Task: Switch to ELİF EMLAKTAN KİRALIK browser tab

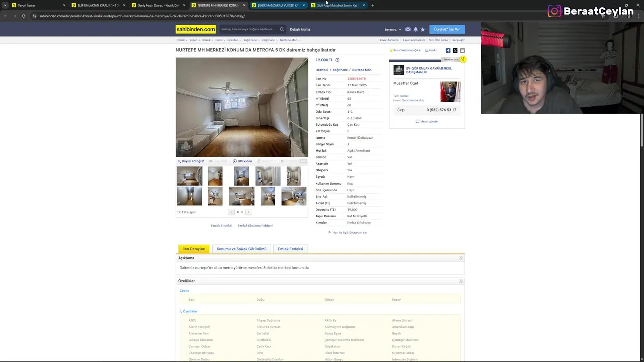Action: [98, 5]
